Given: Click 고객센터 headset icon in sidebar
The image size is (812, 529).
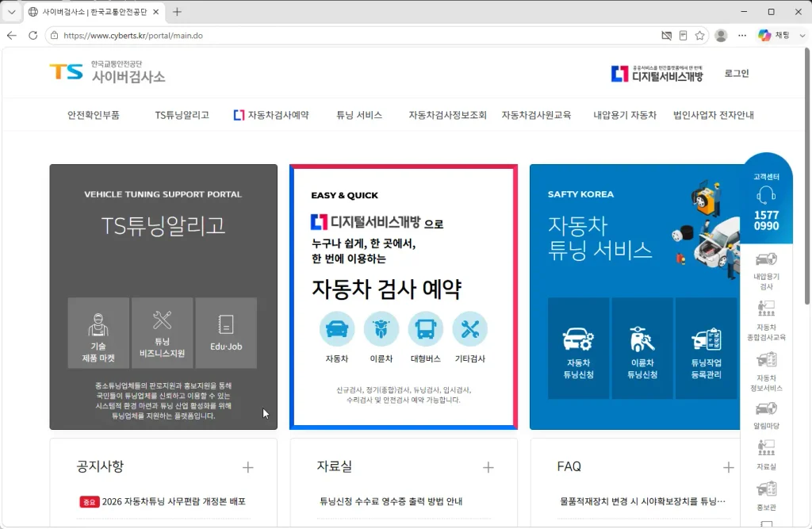Looking at the screenshot, I should pos(766,195).
